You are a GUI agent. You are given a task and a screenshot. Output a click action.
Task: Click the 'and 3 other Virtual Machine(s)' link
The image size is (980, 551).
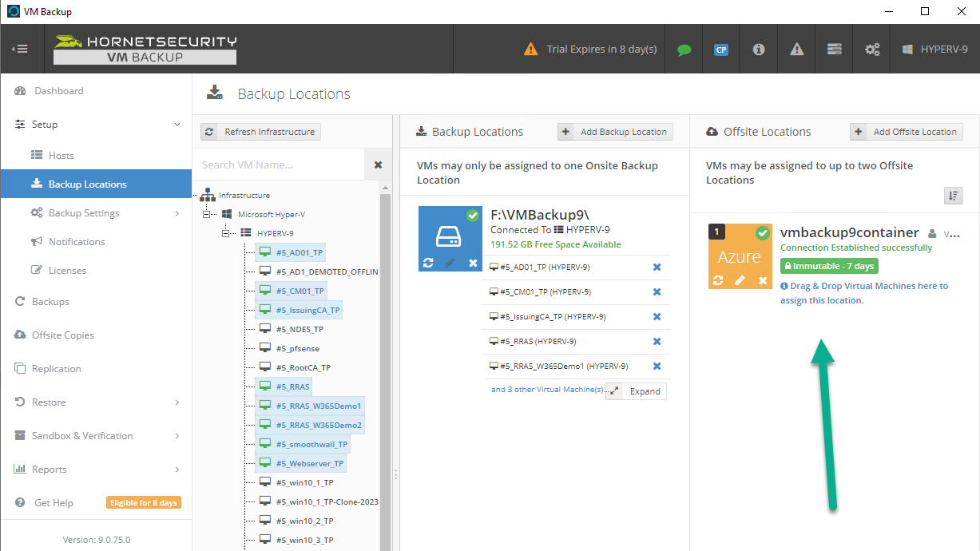point(547,390)
